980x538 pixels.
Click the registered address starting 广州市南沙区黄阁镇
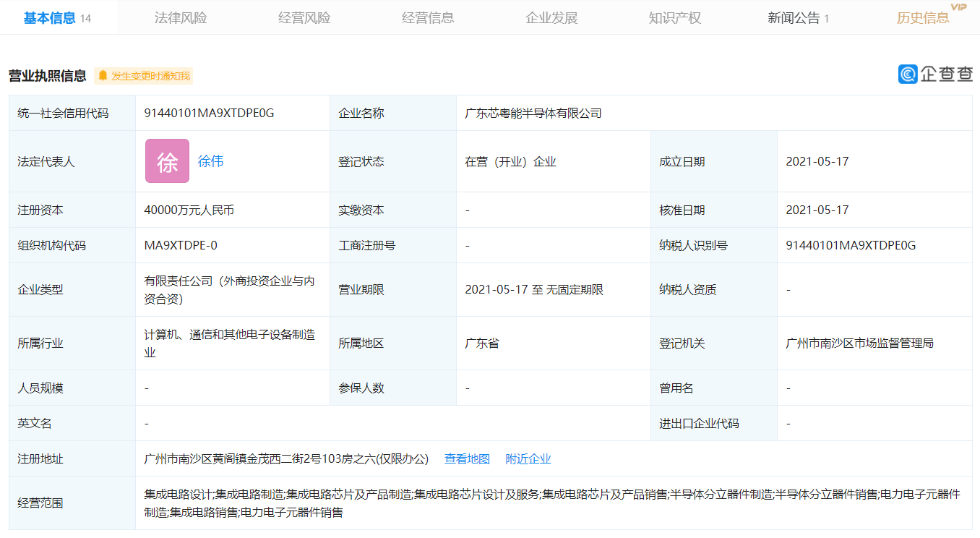pyautogui.click(x=286, y=459)
